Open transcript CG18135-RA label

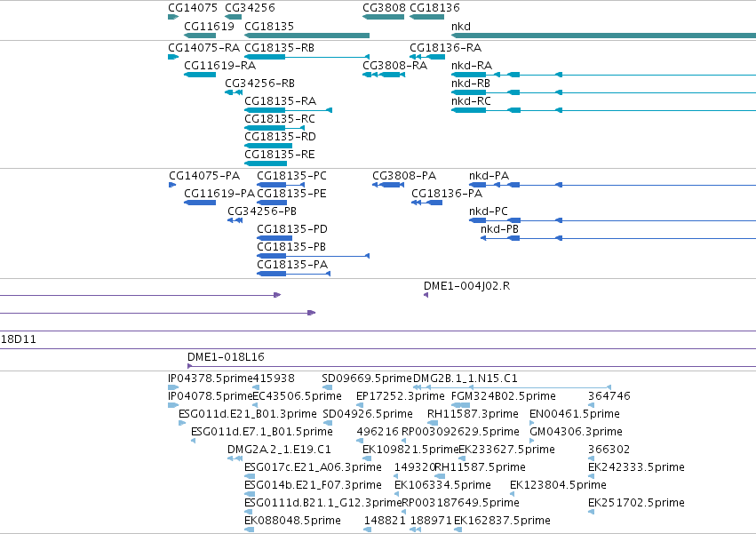[x=281, y=101]
